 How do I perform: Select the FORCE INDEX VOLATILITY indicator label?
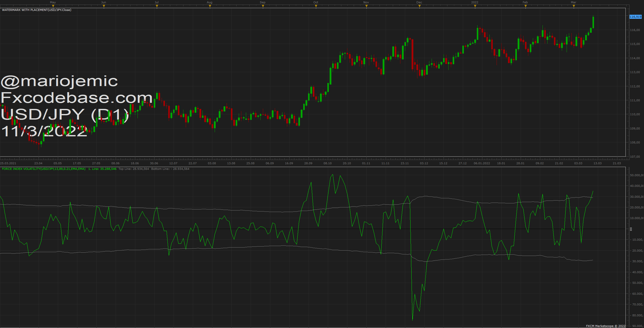pos(44,169)
